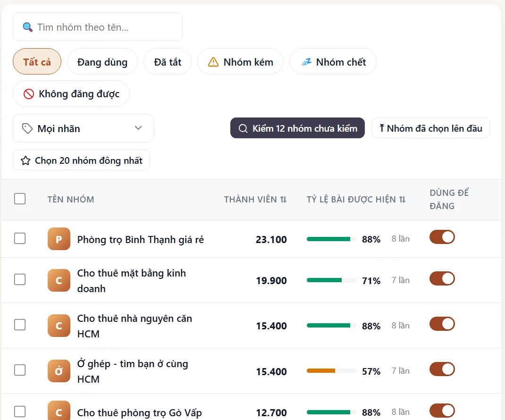Turn off posting toggle for Ở ghép group
This screenshot has width=505, height=420.
[442, 369]
